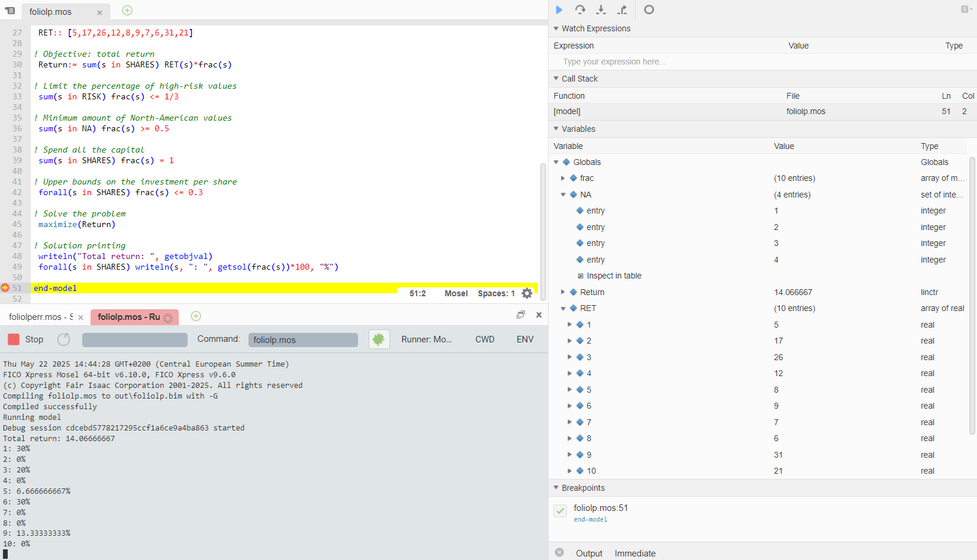The width and height of the screenshot is (977, 560).
Task: Continue program execution with blue play icon
Action: tap(559, 9)
